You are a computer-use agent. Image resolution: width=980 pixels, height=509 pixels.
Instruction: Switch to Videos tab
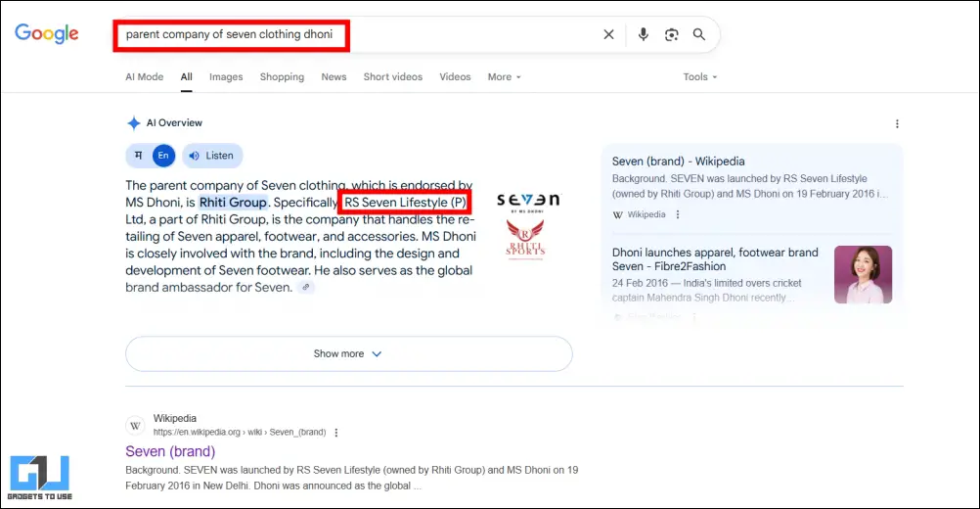[455, 77]
